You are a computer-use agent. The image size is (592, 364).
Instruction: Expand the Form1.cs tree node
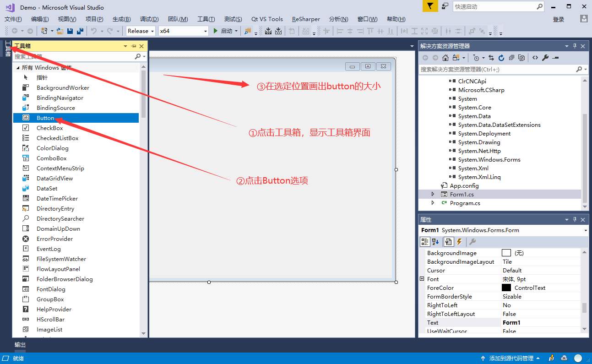pyautogui.click(x=433, y=195)
